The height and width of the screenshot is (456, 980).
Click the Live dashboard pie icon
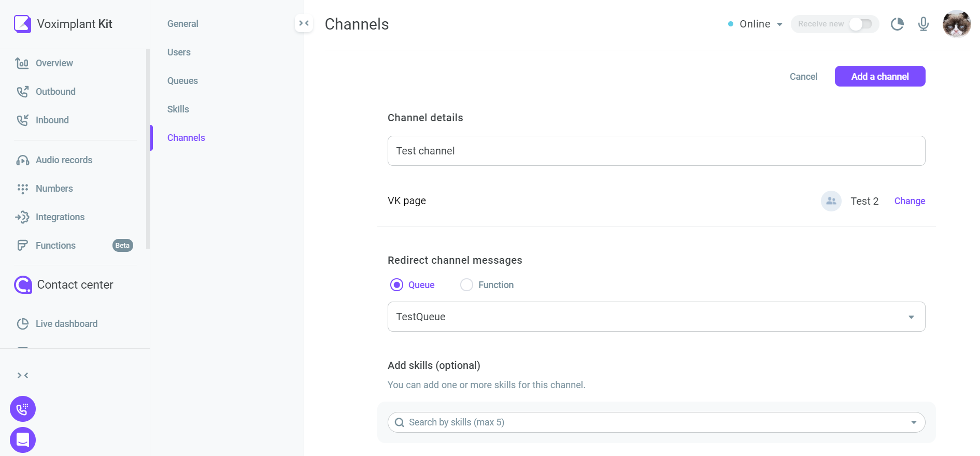[x=22, y=324]
